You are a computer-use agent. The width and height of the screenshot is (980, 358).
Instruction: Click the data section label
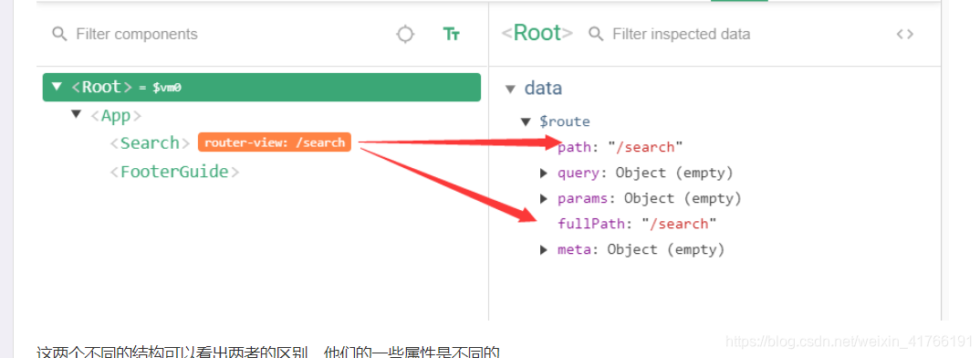coord(543,89)
